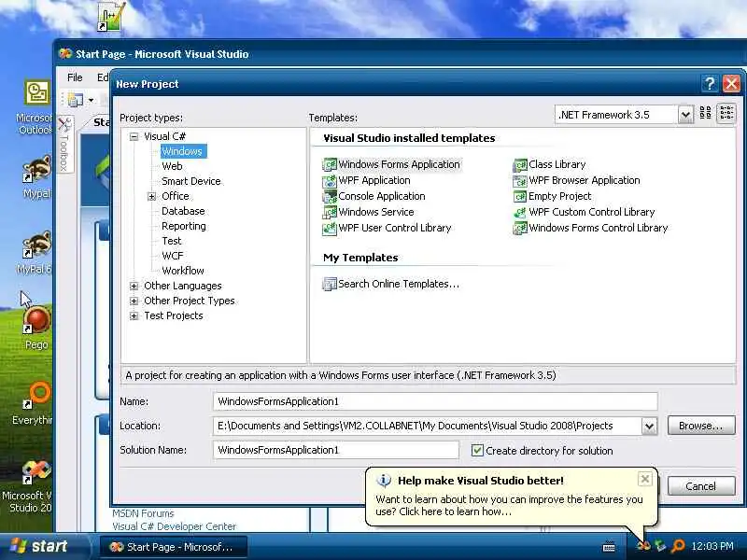Choose the Empty Project template icon
This screenshot has width=747, height=560.
[x=520, y=197]
